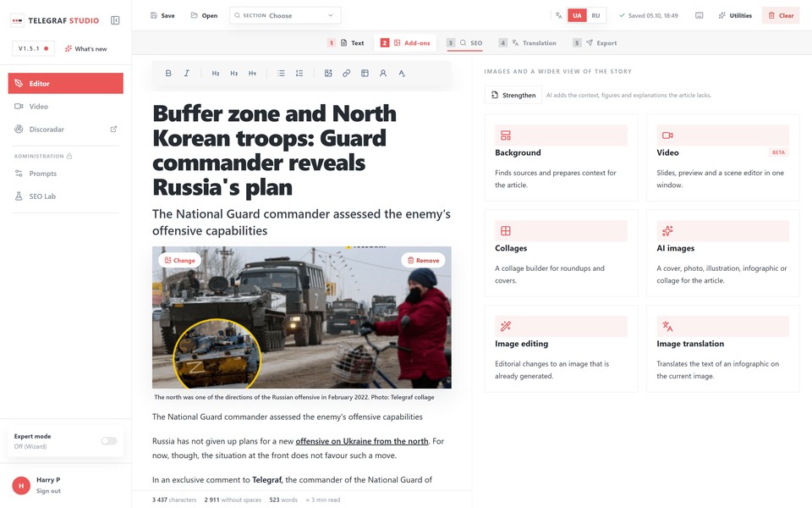Open Prompts in Administration

(66, 174)
